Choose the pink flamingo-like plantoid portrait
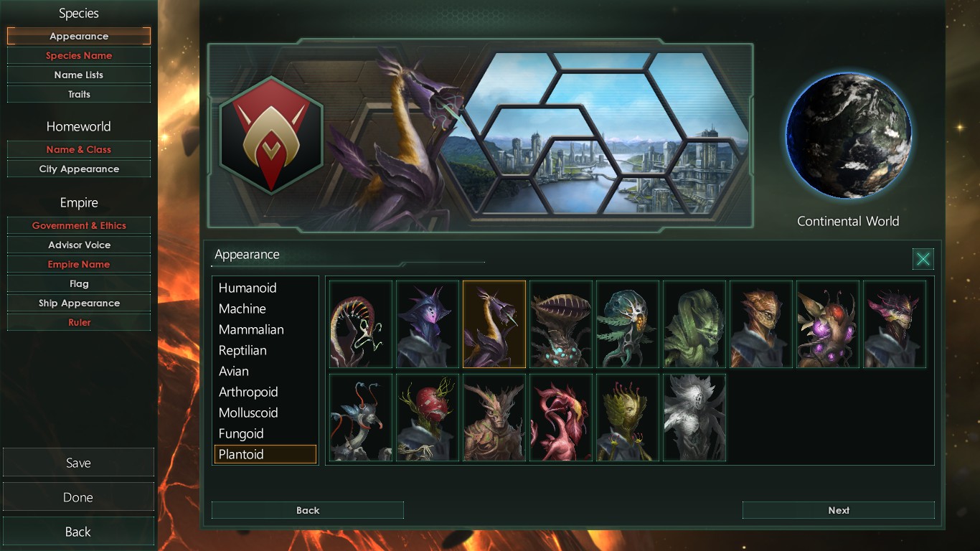 (x=561, y=418)
